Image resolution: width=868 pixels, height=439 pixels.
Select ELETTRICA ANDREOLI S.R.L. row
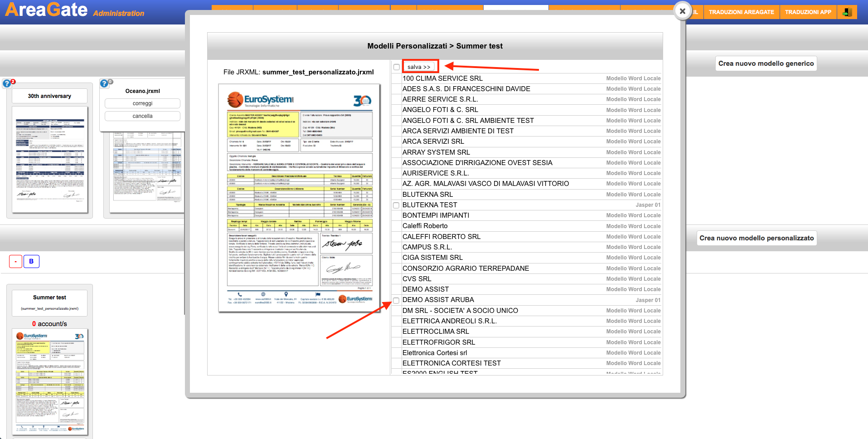point(526,321)
